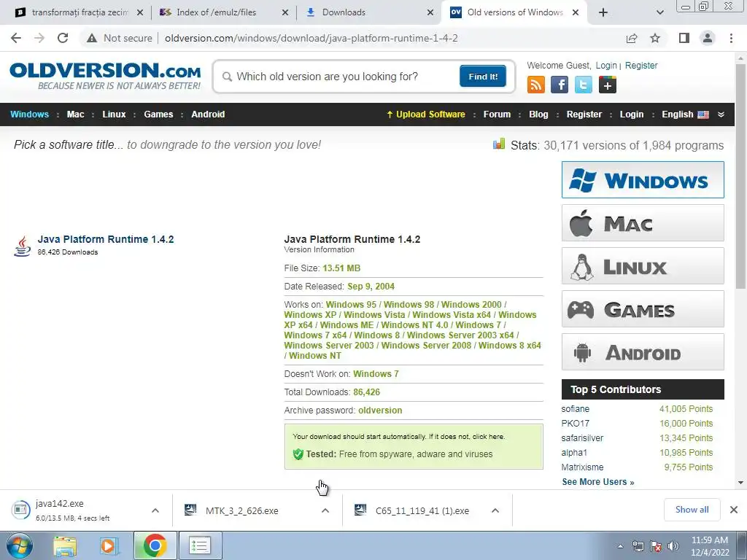Select Mac in the site nav

[x=75, y=114]
